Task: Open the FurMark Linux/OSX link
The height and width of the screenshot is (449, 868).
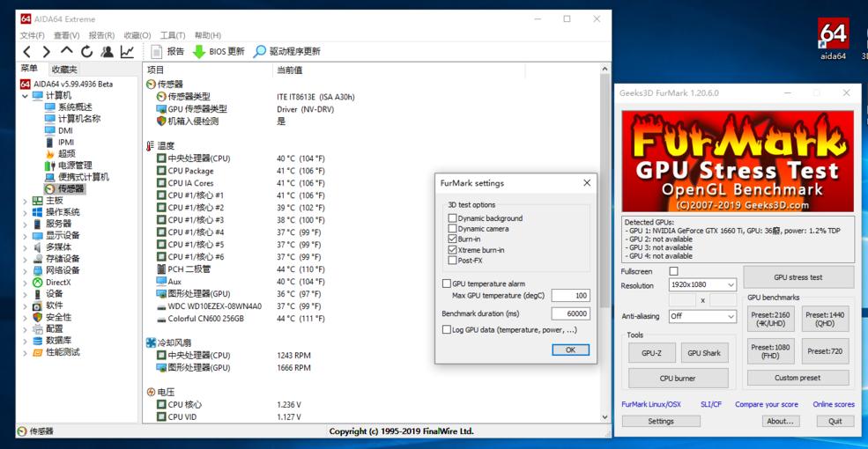Action: tap(651, 405)
